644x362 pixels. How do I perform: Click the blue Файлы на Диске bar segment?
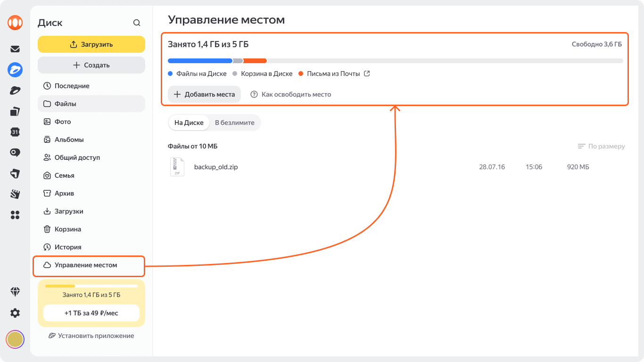pyautogui.click(x=200, y=61)
